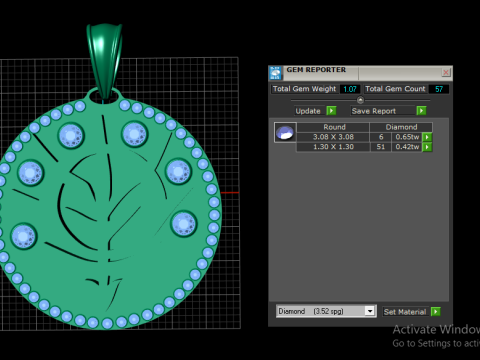Click green arrow in 0.42tw row
The image size is (480, 360).
(x=427, y=147)
